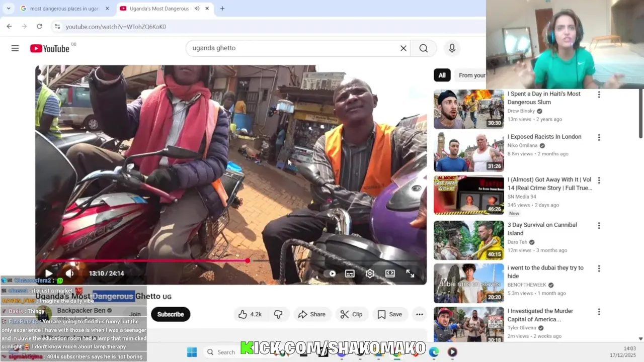Toggle subtitles/closed captions
The image size is (644, 362).
coord(350,274)
